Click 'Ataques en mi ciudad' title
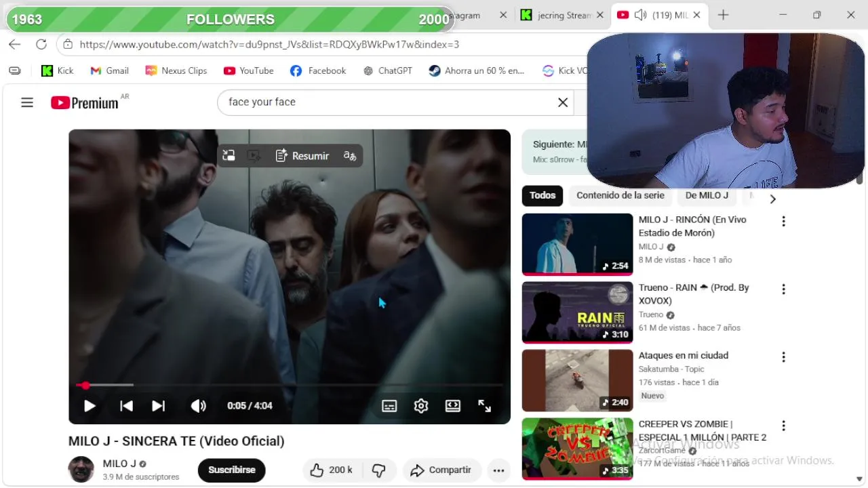 pos(684,355)
